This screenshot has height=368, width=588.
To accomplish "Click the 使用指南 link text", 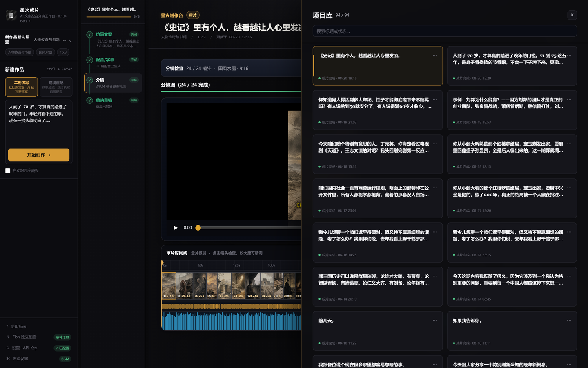I will [18, 326].
